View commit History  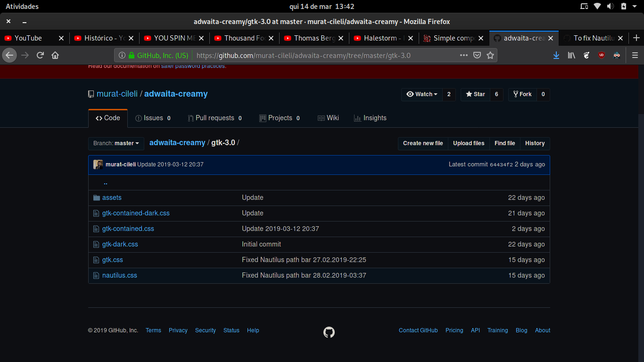click(535, 143)
